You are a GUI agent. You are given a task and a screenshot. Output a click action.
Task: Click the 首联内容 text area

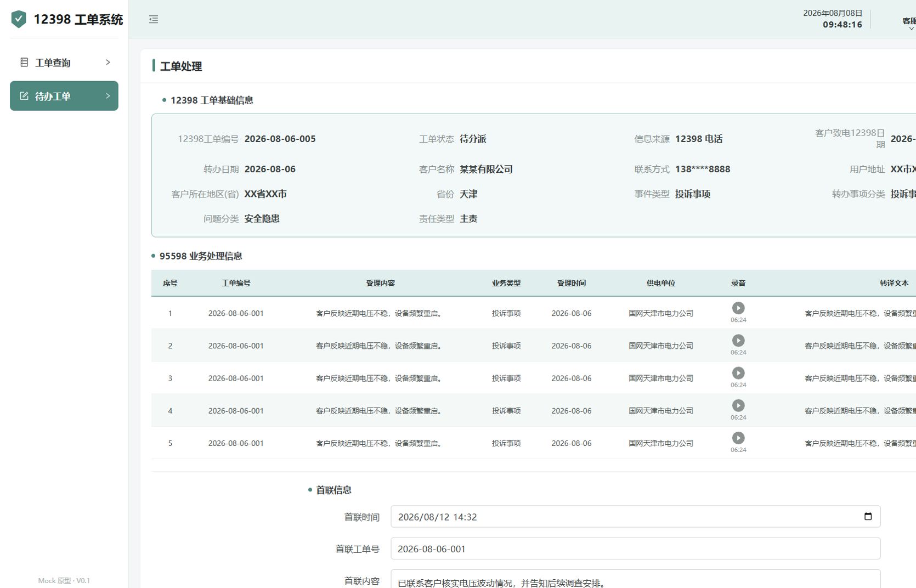pos(636,579)
